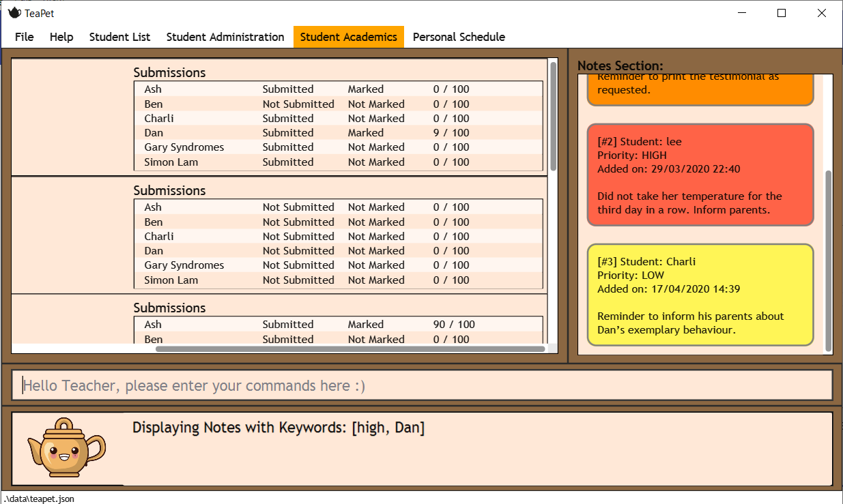Switch to Student List tab
This screenshot has height=504, width=843.
tap(119, 37)
